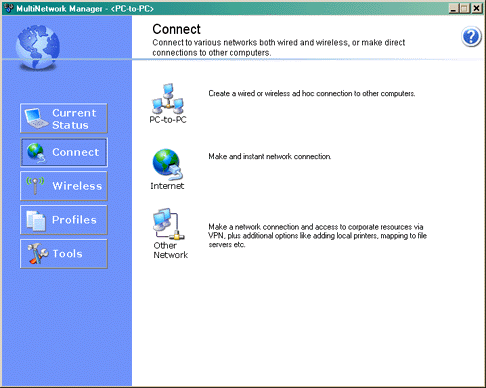
Task: Minimize the MultiNetwork Manager window
Action: coord(453,8)
